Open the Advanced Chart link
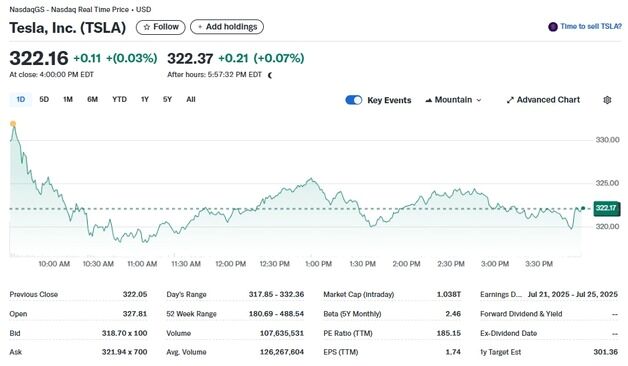 click(x=543, y=100)
